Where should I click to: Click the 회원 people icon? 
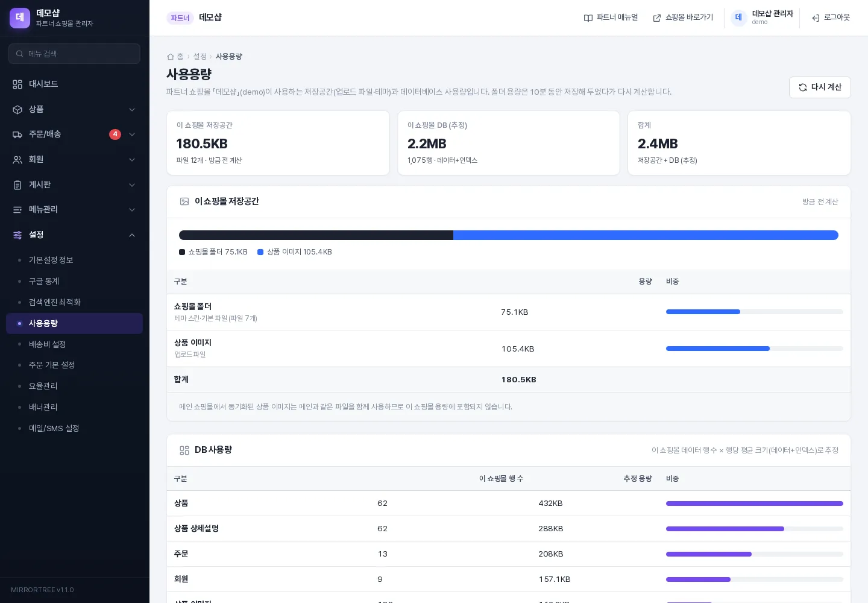(x=17, y=160)
